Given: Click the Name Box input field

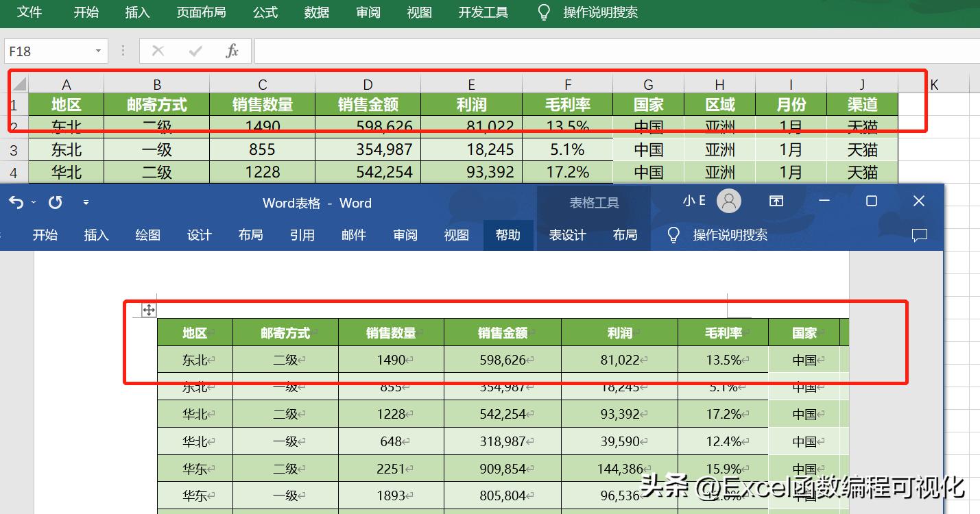Looking at the screenshot, I should (48, 51).
